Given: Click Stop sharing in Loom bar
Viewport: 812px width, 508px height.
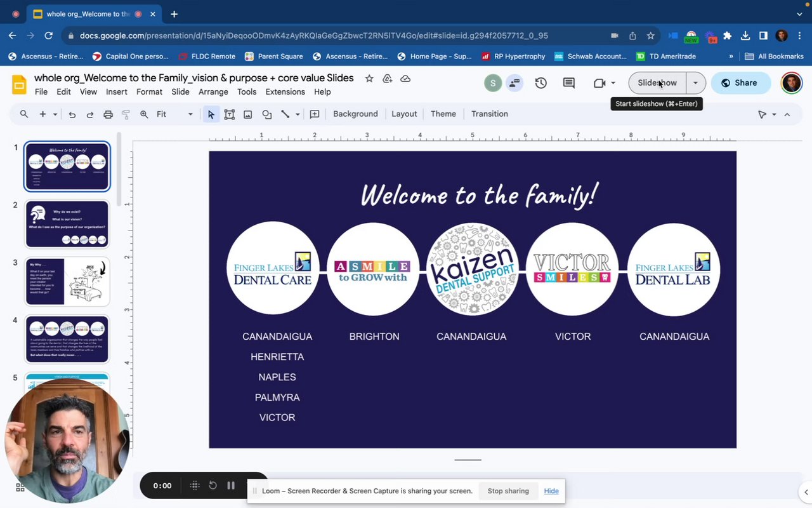Looking at the screenshot, I should [x=508, y=491].
